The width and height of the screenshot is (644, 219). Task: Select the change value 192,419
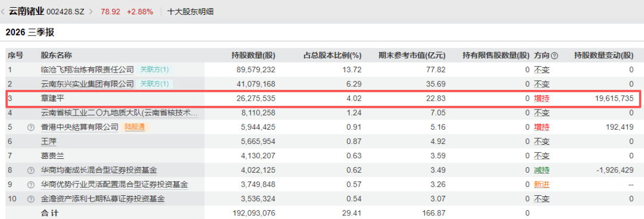coord(619,127)
